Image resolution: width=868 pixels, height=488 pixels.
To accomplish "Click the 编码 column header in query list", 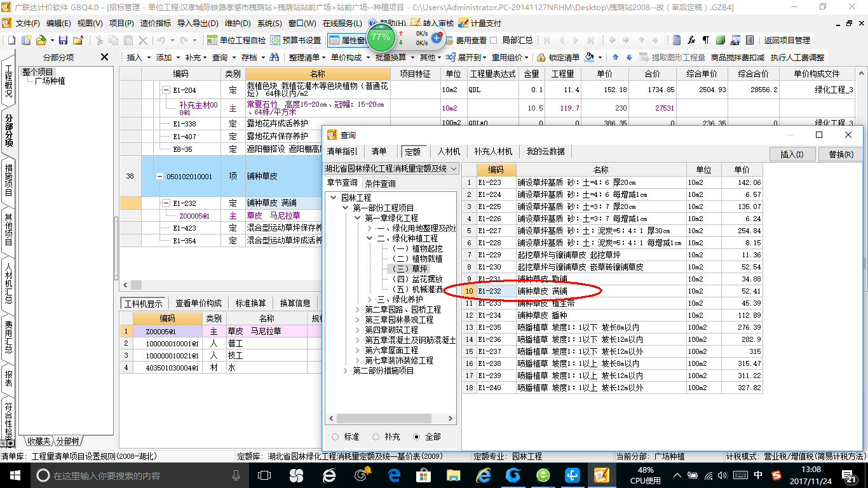I will [496, 170].
